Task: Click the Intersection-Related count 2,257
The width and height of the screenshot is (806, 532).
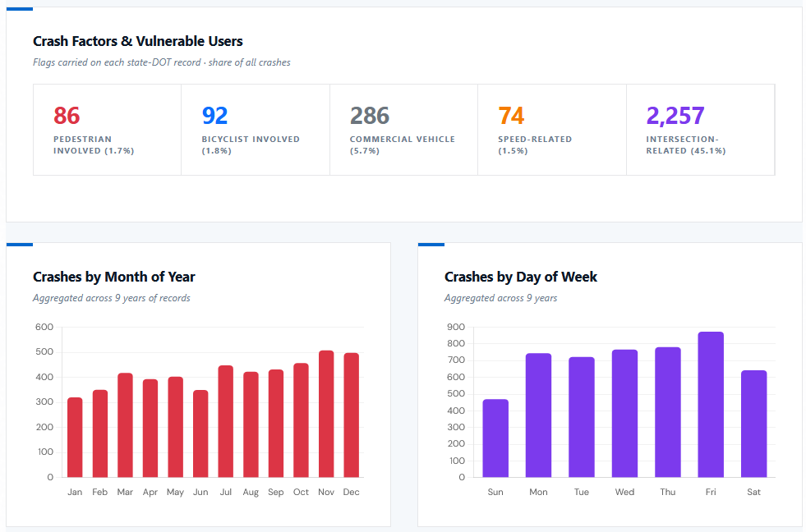Action: click(675, 116)
